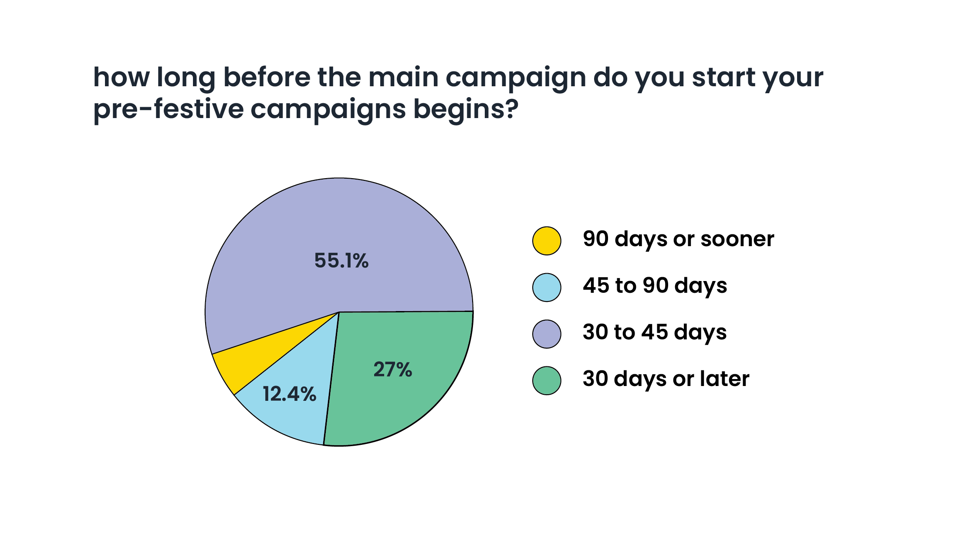Screen dimensions: 980x552
Task: Click the 27% label on the pie
Action: pos(392,370)
